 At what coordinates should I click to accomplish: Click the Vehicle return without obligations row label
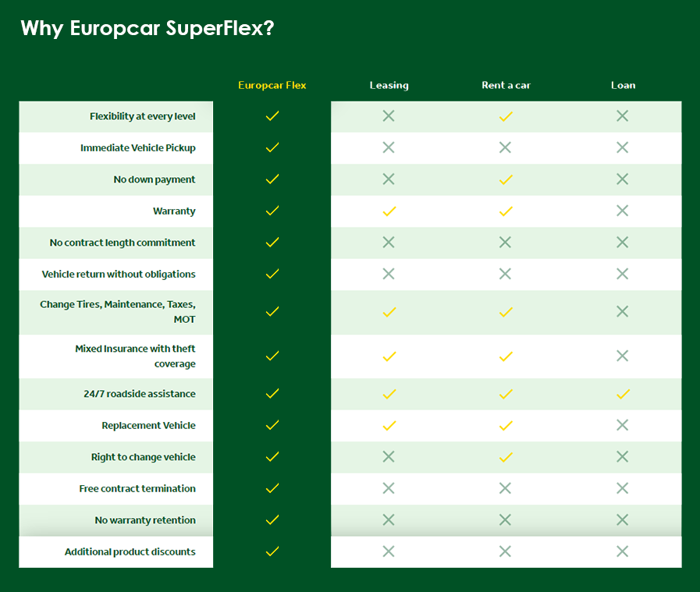click(119, 274)
